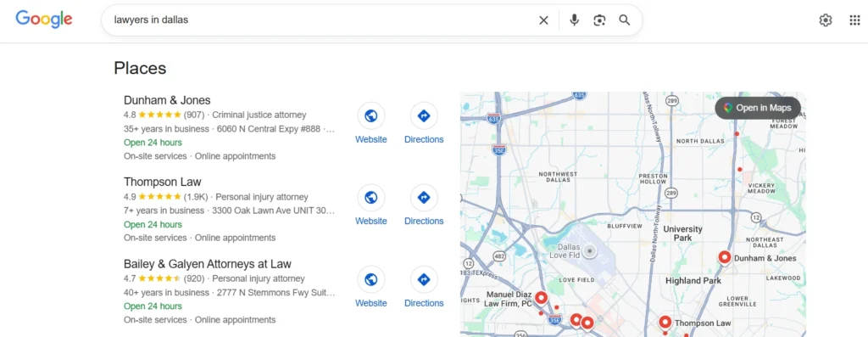Viewport: 868px width, 337px height.
Task: Select the Thompson Law map pin
Action: [665, 322]
